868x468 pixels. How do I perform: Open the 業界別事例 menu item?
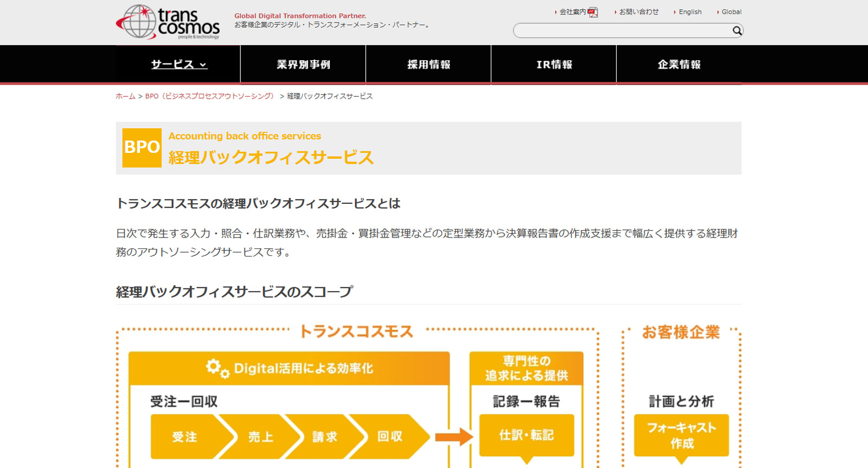(303, 65)
